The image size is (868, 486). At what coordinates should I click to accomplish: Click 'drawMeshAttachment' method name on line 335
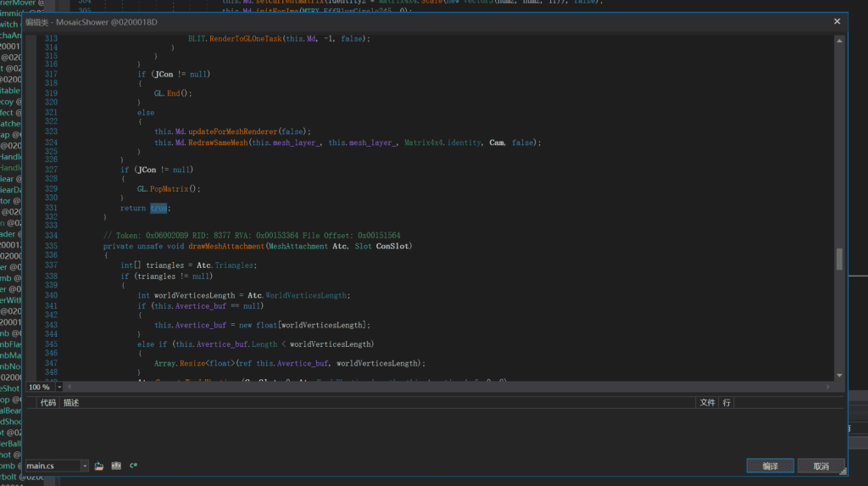click(225, 246)
